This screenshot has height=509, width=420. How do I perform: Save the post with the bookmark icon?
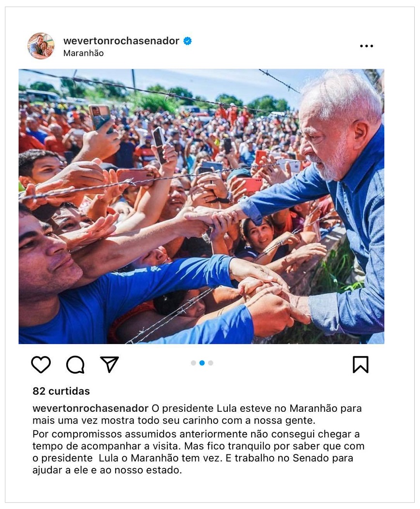[360, 364]
